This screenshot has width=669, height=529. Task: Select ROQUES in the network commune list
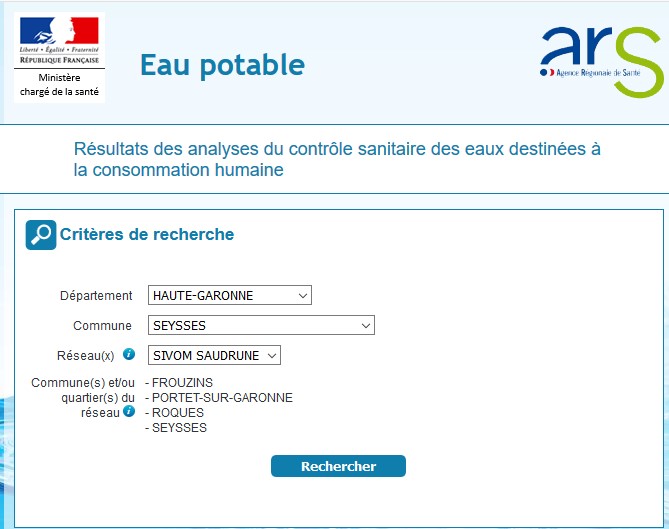click(x=177, y=413)
